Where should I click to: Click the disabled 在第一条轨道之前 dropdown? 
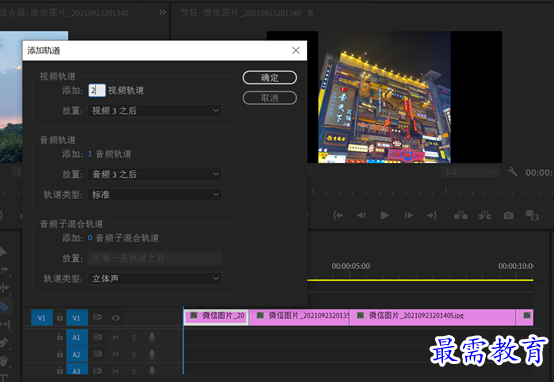coord(155,258)
